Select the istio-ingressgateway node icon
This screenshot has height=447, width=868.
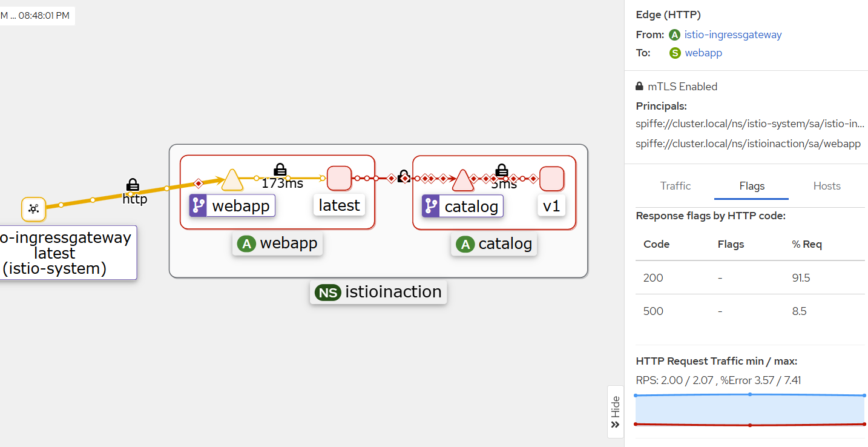coord(33,209)
